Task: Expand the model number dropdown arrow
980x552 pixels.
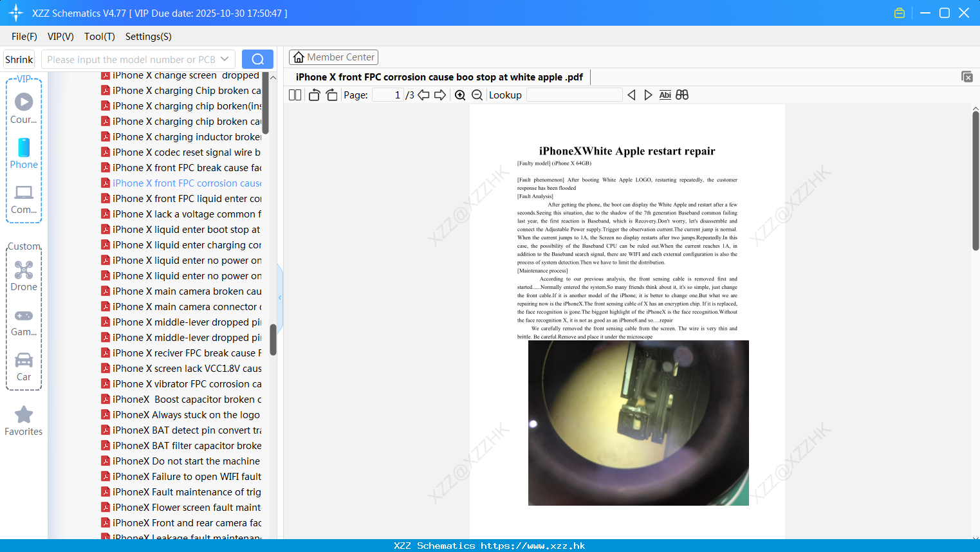Action: 225,59
